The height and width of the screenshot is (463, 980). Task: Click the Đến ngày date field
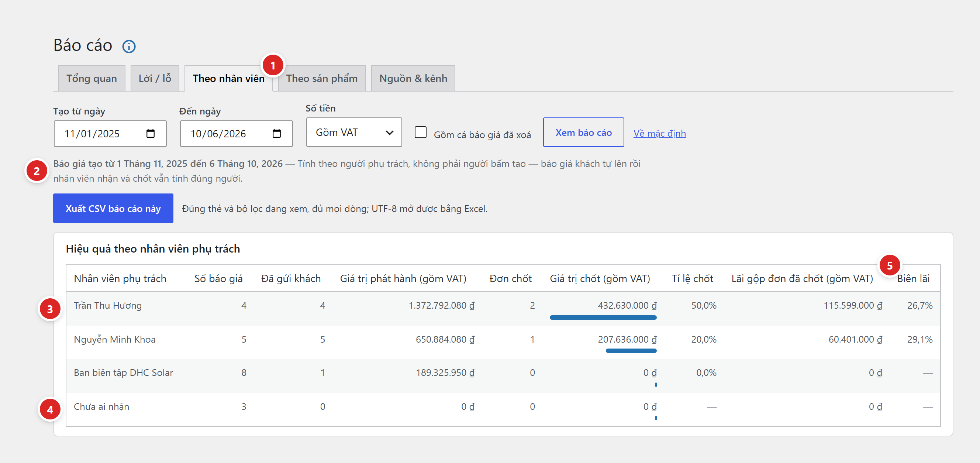pos(236,134)
